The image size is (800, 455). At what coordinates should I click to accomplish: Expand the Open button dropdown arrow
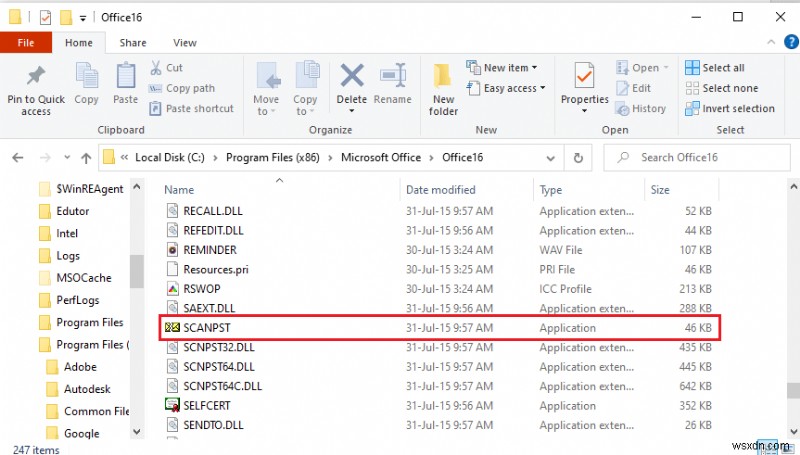(x=666, y=68)
